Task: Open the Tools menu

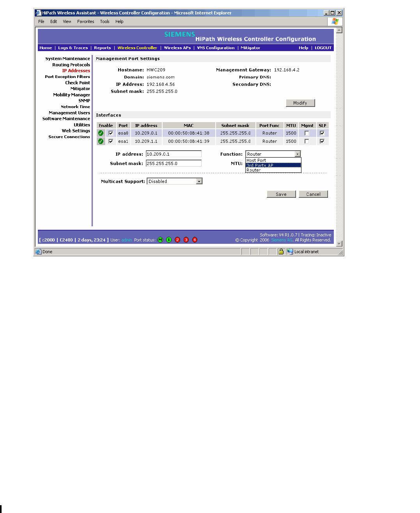Action: 105,21
